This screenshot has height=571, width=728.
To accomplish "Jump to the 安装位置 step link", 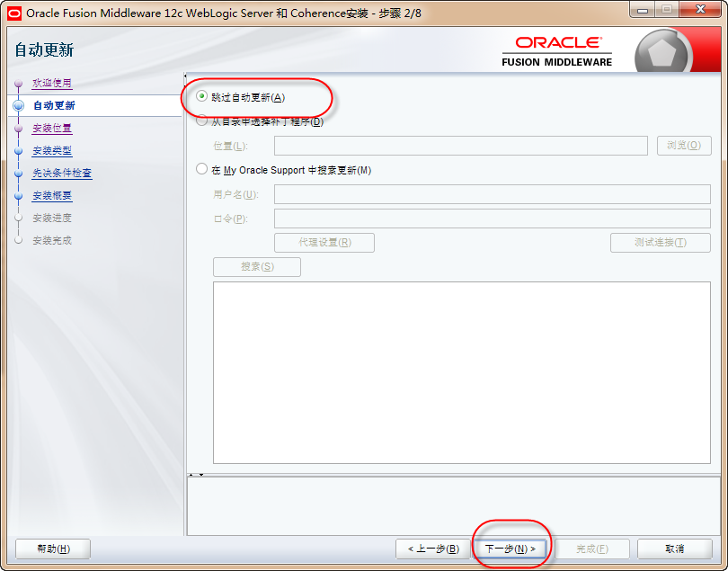I will click(52, 128).
